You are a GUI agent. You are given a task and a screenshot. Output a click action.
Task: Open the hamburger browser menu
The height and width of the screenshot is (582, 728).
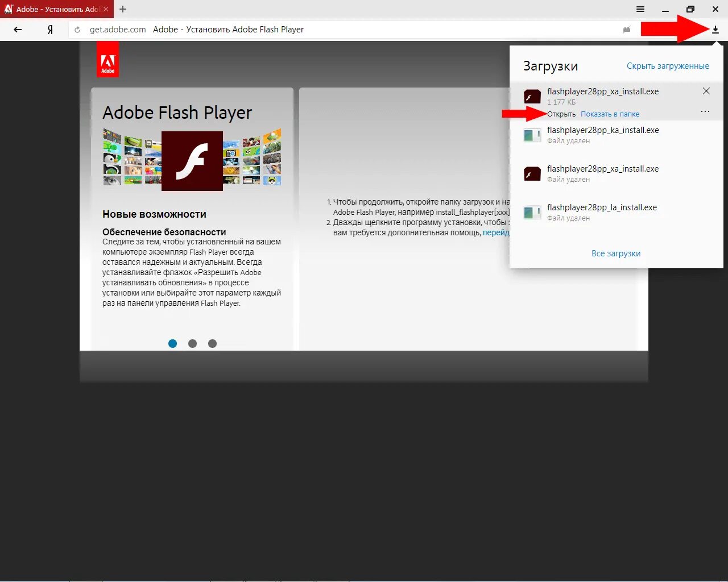[640, 9]
